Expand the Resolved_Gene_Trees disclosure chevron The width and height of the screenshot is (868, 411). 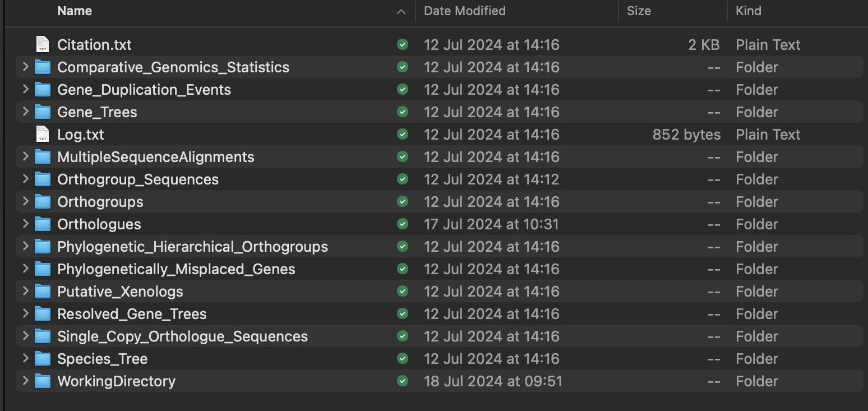[25, 313]
